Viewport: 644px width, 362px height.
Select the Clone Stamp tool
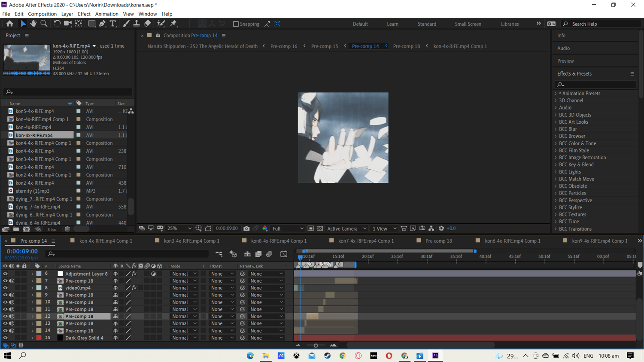point(137,24)
